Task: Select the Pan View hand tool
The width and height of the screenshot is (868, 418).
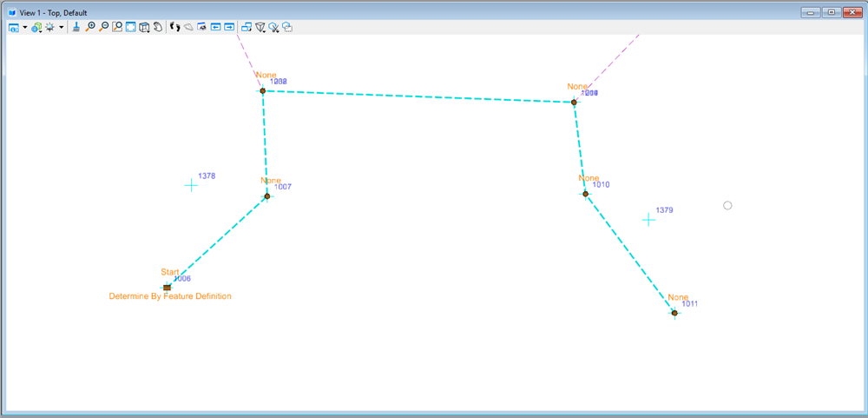Action: click(158, 27)
